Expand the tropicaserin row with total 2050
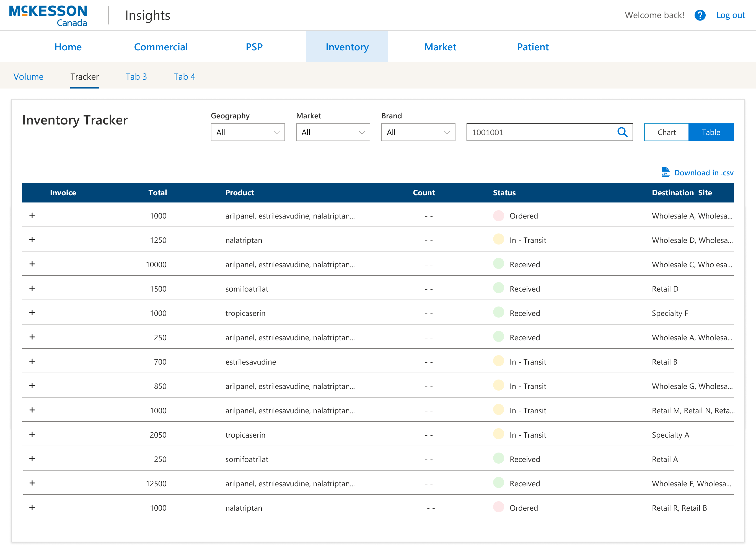This screenshot has height=556, width=756. pos(32,434)
